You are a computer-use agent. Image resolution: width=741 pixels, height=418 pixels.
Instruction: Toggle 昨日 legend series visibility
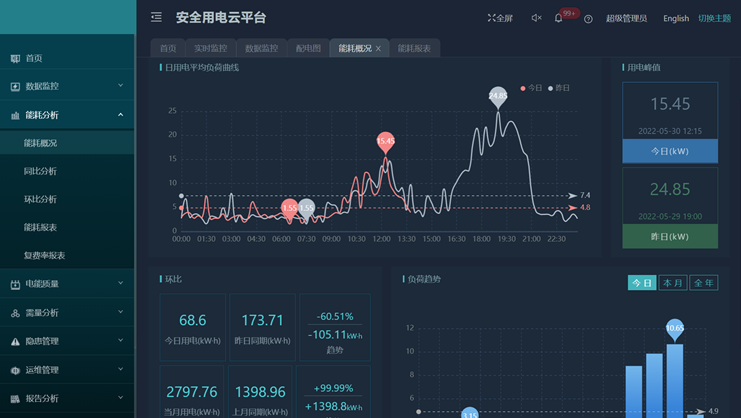pyautogui.click(x=559, y=88)
